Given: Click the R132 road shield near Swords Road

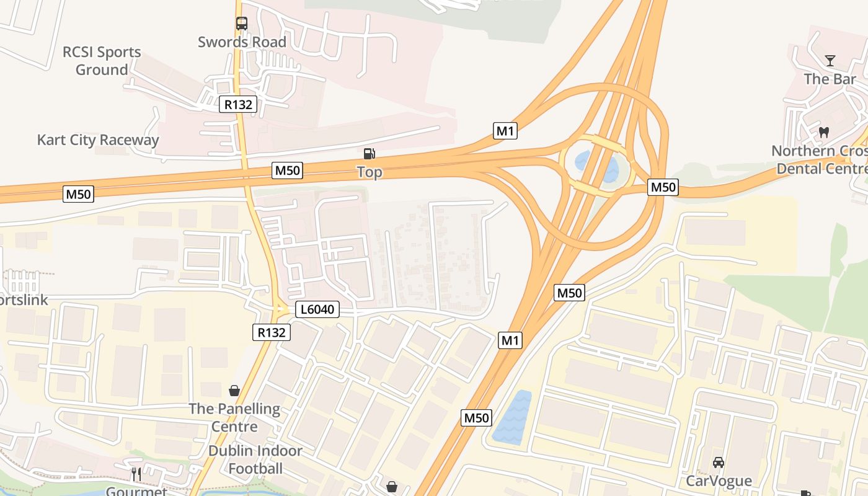Looking at the screenshot, I should (238, 104).
